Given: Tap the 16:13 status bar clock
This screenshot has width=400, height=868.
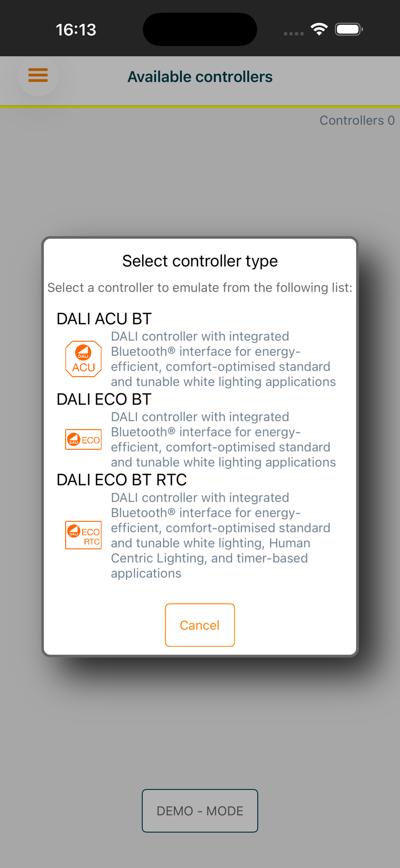Looking at the screenshot, I should pos(76,30).
